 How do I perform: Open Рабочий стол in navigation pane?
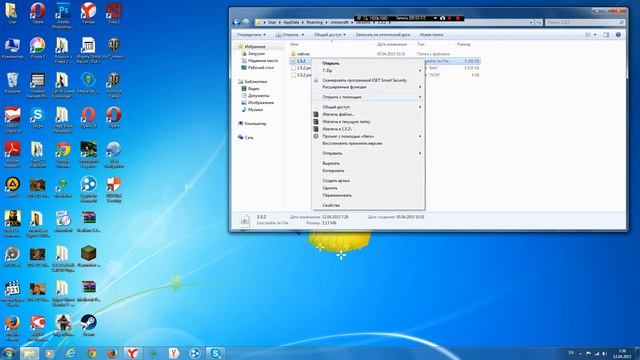tap(260, 67)
